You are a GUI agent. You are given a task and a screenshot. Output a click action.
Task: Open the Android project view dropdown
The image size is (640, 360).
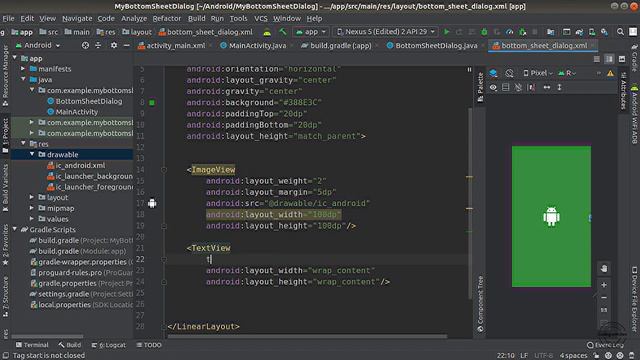coord(38,45)
